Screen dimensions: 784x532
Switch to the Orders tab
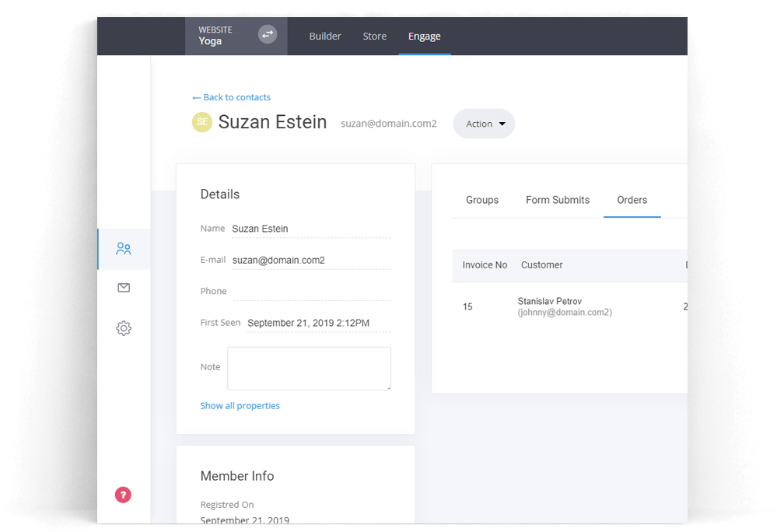click(632, 200)
